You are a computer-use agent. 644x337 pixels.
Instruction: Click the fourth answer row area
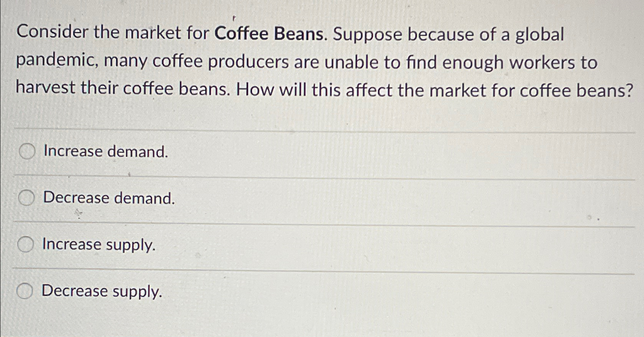(x=268, y=291)
